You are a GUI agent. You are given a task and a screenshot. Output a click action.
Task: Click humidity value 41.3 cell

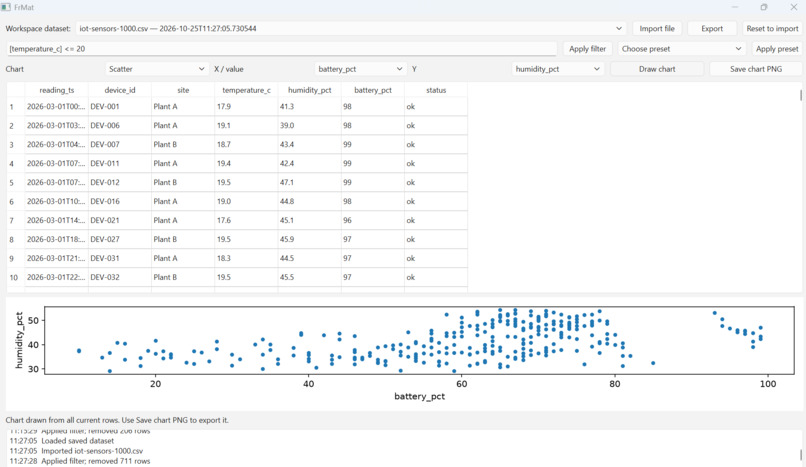tap(309, 106)
